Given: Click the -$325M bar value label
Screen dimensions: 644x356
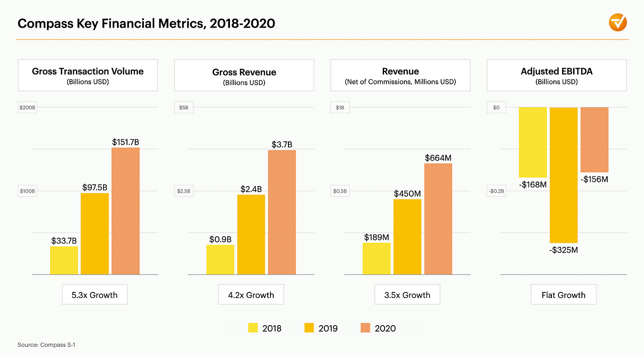Looking at the screenshot, I should 564,250.
